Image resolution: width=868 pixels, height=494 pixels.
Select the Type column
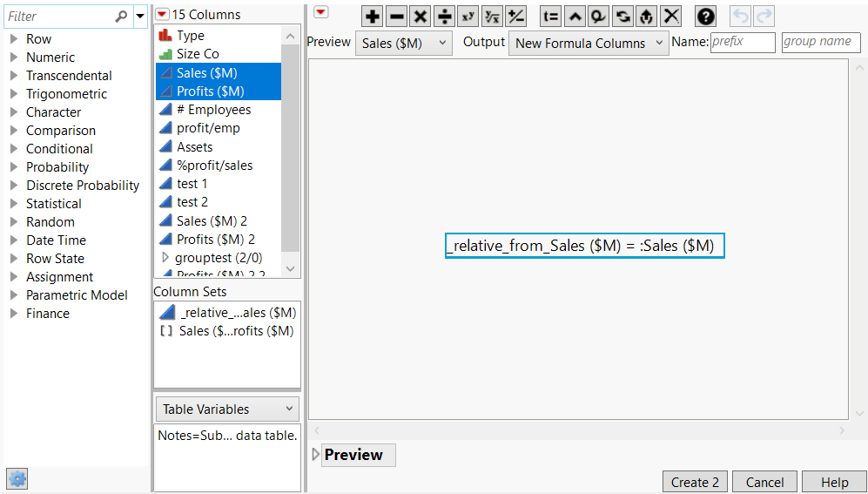tap(219, 36)
